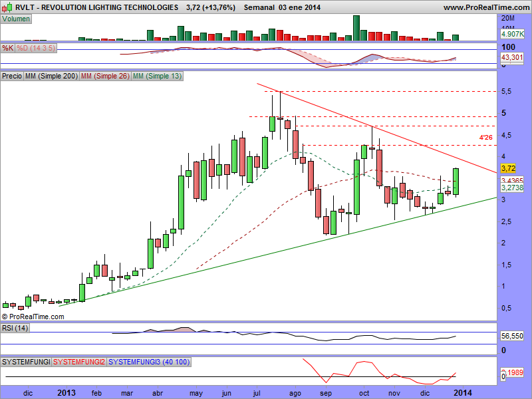The image size is (532, 399).
Task: Click the nov month label on time axis
Action: click(394, 393)
